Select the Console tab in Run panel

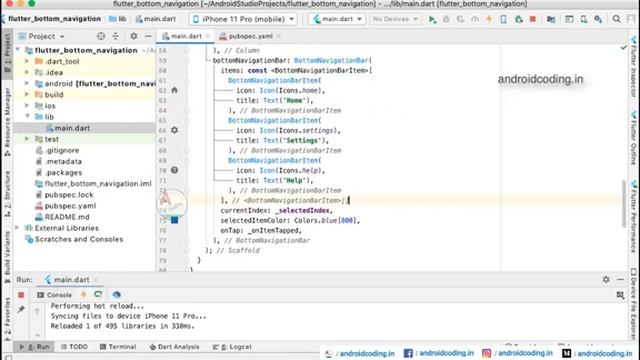point(55,295)
